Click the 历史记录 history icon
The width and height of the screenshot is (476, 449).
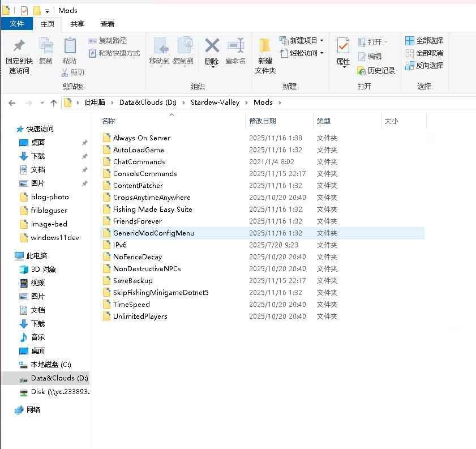362,71
